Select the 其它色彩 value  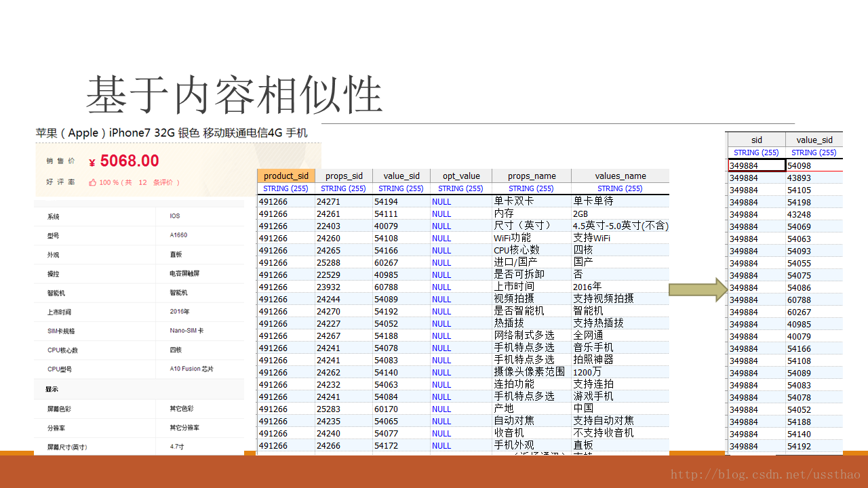[x=181, y=409]
